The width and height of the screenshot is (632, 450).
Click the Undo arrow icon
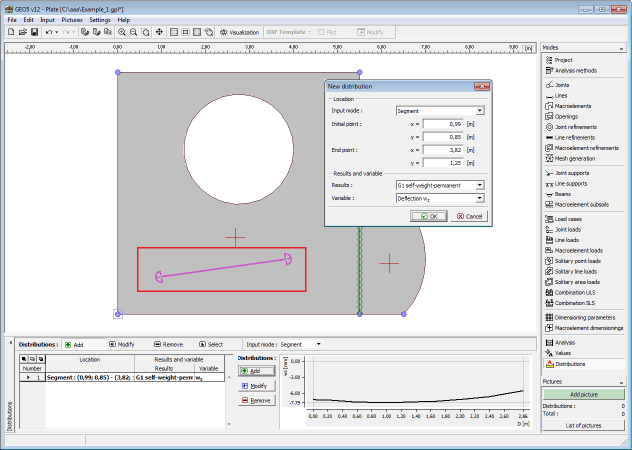pos(48,32)
